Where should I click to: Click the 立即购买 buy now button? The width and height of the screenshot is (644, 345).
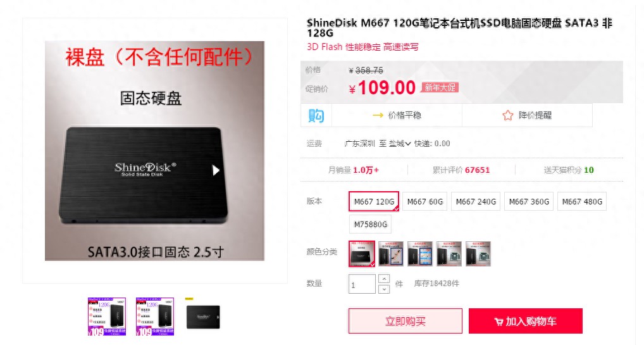[406, 321]
